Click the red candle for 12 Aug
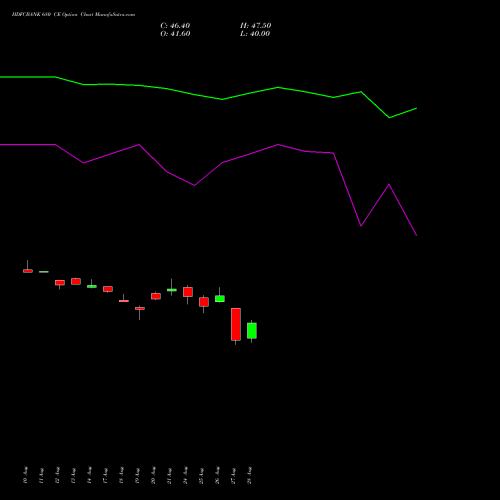Screen dimensions: 500x500 [60, 283]
